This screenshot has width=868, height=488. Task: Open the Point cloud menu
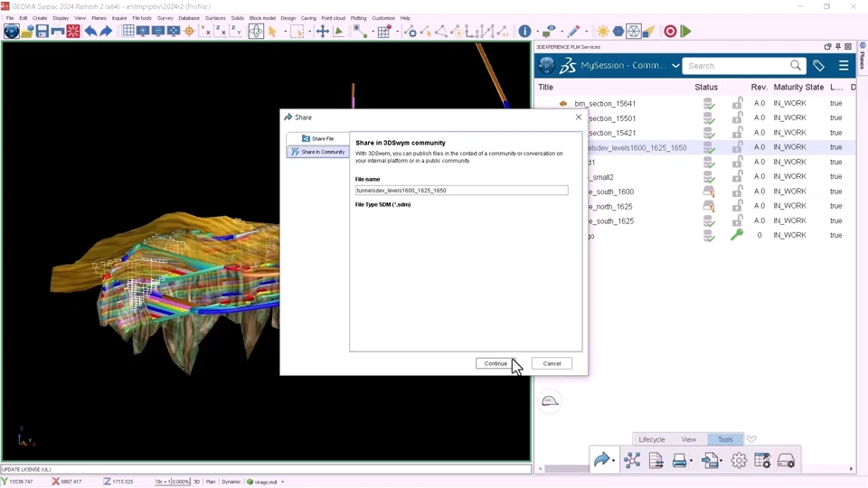[x=334, y=18]
